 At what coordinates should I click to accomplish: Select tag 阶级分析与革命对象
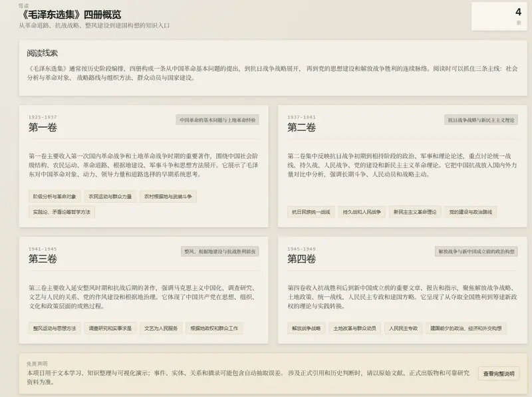(x=55, y=196)
